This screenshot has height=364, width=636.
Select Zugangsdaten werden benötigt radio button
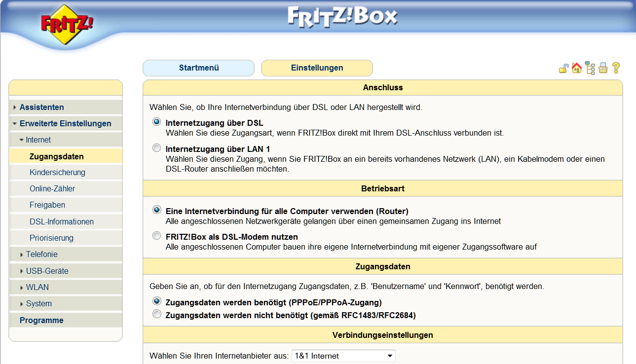(157, 301)
